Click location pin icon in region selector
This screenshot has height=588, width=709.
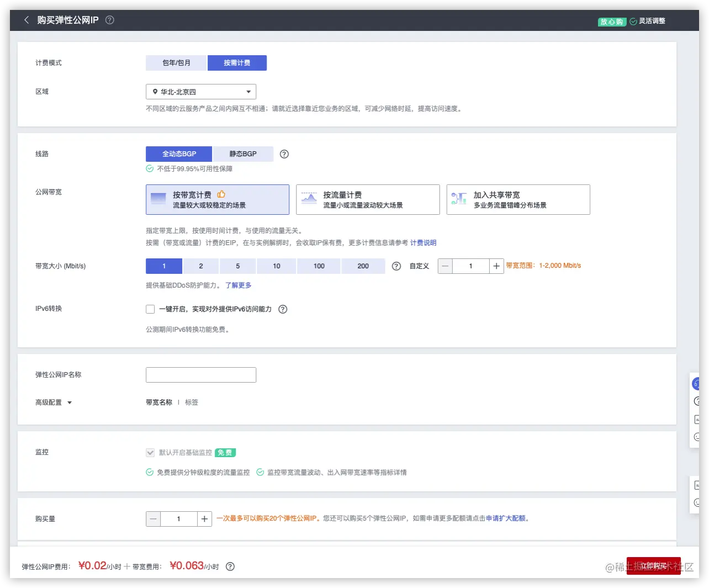[x=155, y=92]
